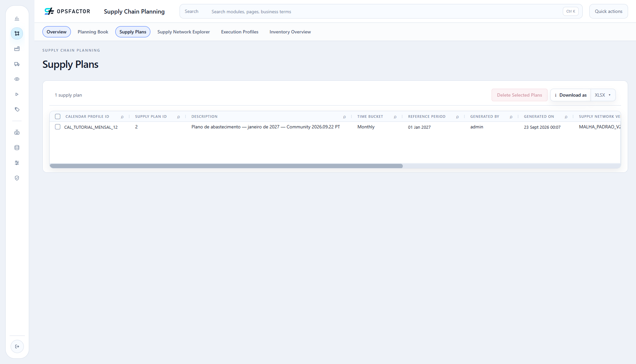Expand the XLSX format dropdown
This screenshot has height=364, width=636.
coord(603,95)
